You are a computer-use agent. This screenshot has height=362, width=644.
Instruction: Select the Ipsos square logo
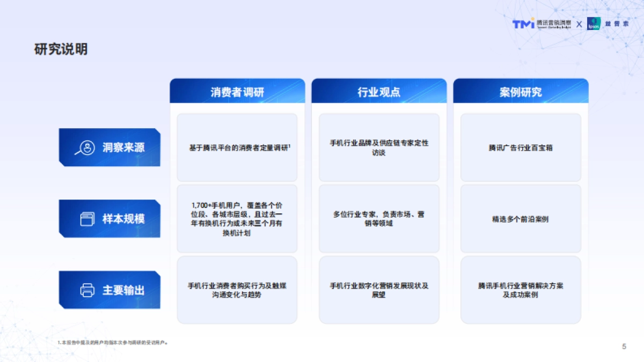(x=594, y=24)
